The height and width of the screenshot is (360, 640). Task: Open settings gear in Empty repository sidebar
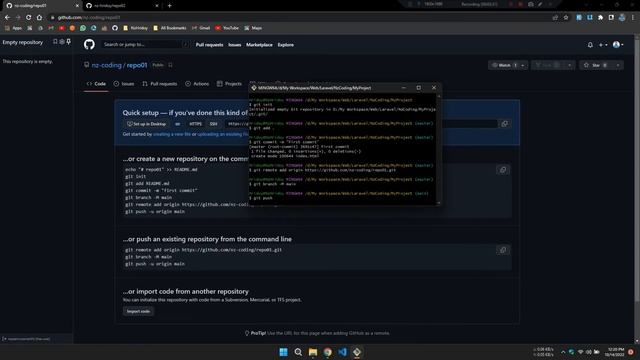coord(62,42)
